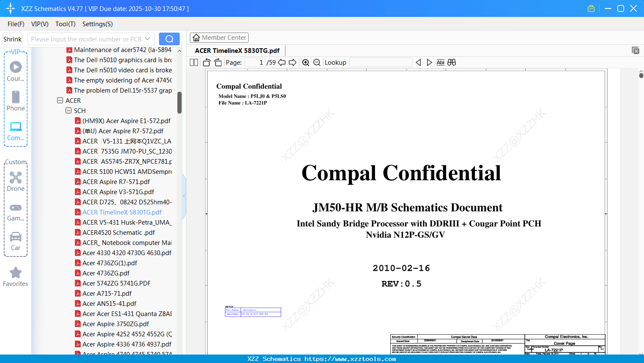
Task: Open Acer Aspire 3750ZG.pdf
Action: point(115,324)
